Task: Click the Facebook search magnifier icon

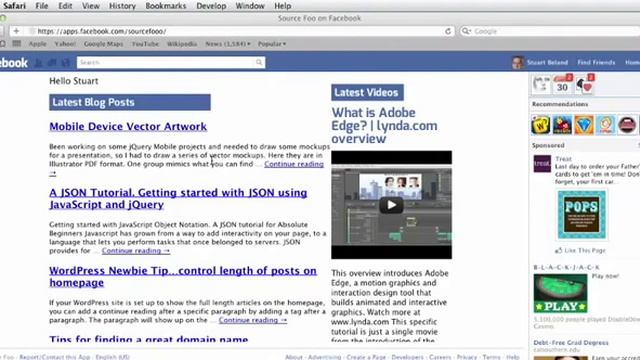Action: (259, 62)
